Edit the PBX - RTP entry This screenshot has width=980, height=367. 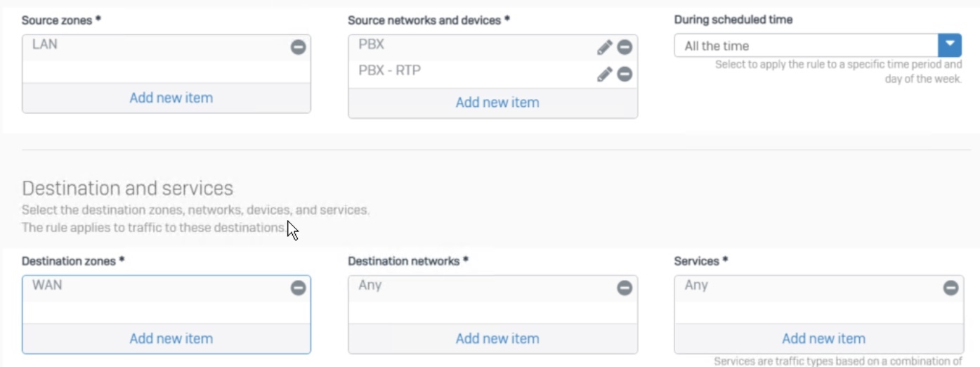pyautogui.click(x=604, y=74)
